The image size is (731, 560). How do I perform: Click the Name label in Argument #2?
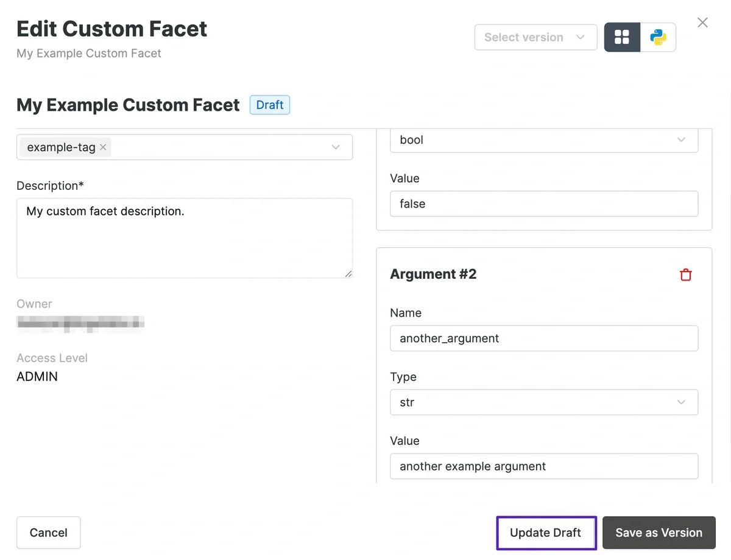click(x=406, y=313)
